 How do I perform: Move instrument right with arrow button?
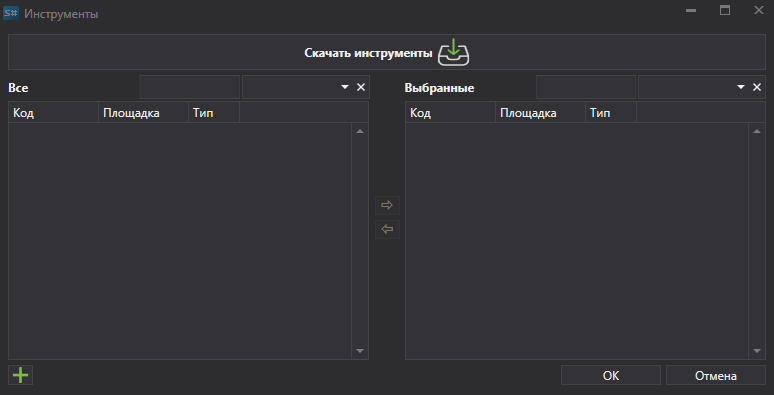387,205
